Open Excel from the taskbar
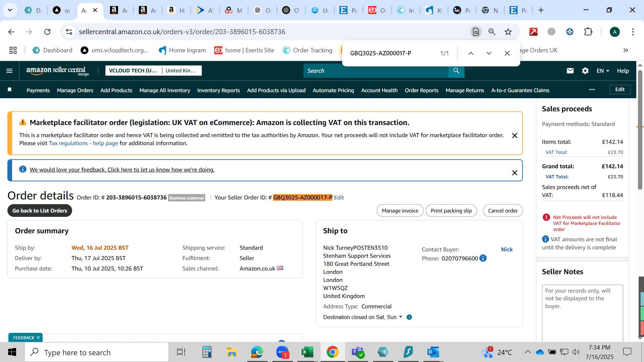 [x=307, y=352]
